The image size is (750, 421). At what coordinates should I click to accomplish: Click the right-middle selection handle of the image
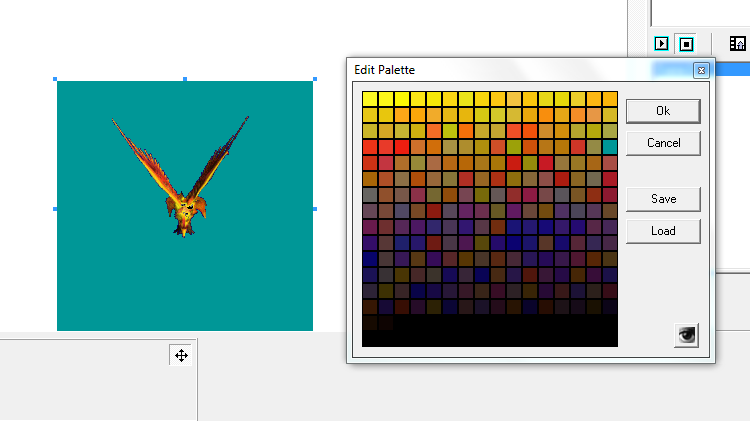pos(315,209)
